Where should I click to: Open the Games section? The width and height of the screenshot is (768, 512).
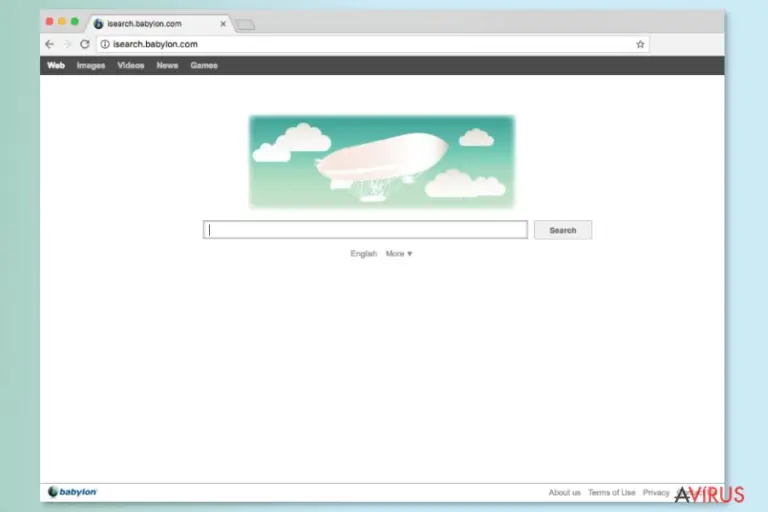coord(204,65)
